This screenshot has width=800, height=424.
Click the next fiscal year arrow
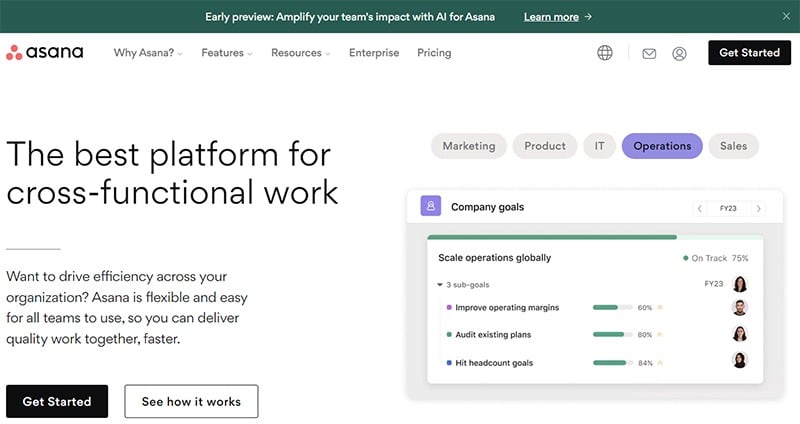coord(759,208)
